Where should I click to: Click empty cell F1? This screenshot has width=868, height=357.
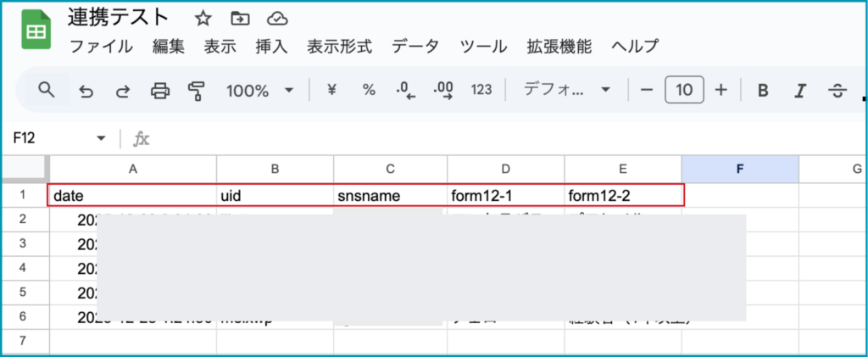point(740,195)
